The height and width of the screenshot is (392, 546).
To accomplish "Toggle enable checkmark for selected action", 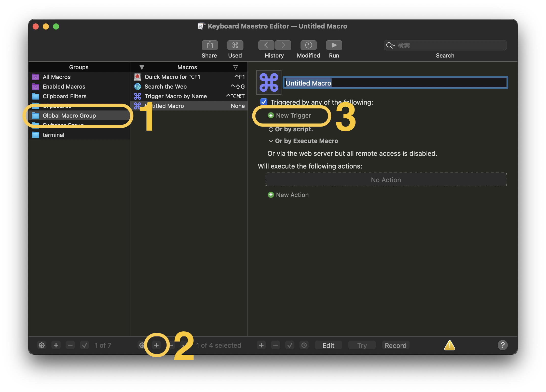I will [x=290, y=345].
